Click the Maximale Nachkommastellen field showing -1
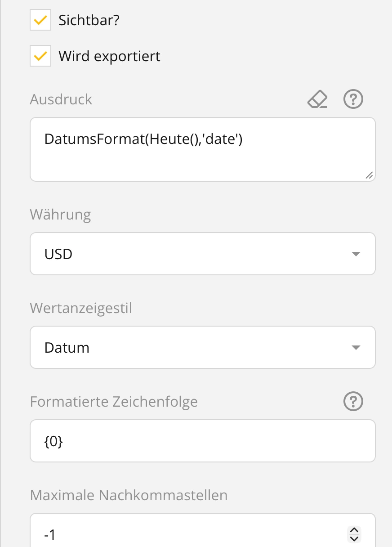 coord(189,534)
